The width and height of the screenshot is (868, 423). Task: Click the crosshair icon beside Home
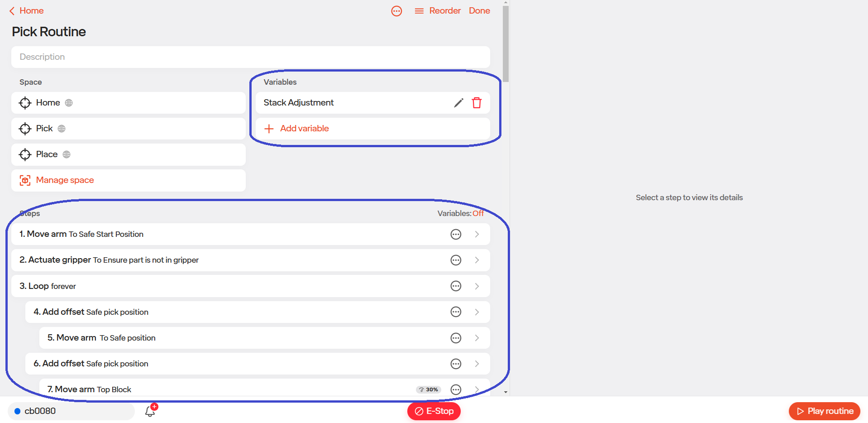pos(25,103)
